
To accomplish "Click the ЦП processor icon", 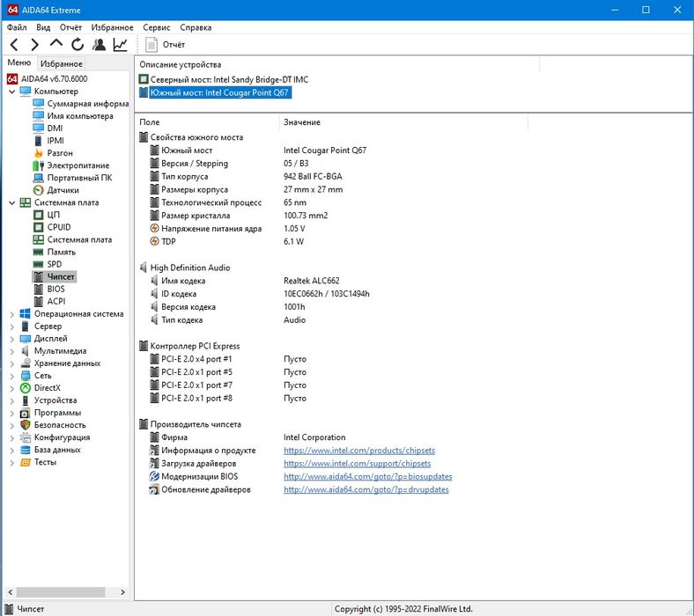I will [39, 215].
